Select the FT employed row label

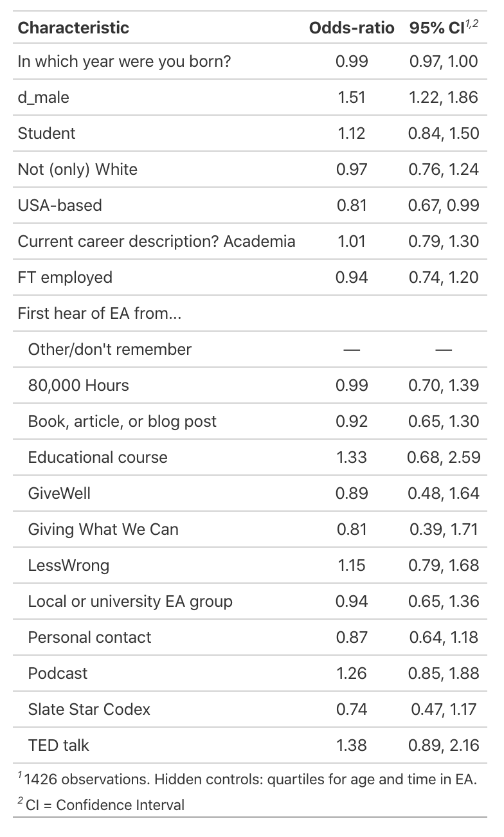click(65, 277)
